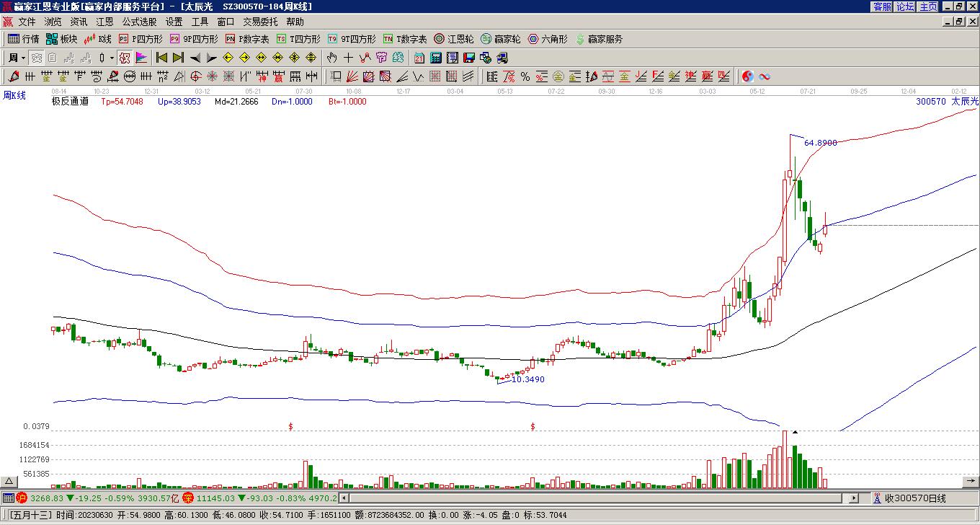Click the volume panel up-triangle button
Viewport: 980px width, 525px height.
click(x=9, y=482)
